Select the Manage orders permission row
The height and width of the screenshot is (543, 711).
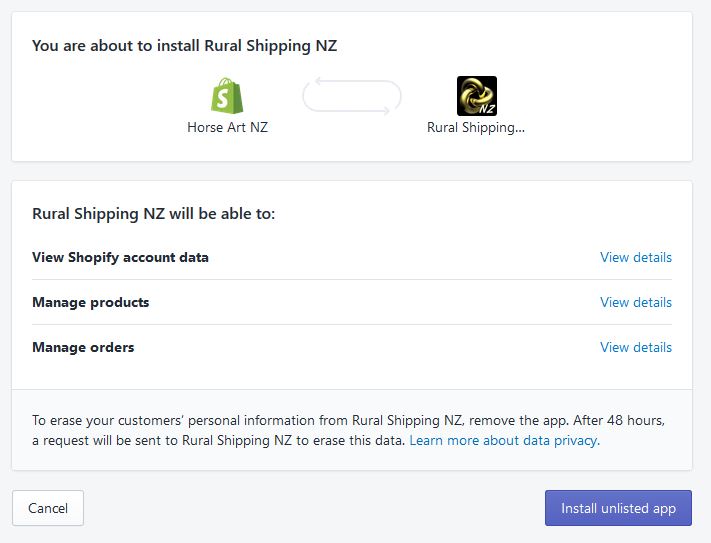point(83,347)
